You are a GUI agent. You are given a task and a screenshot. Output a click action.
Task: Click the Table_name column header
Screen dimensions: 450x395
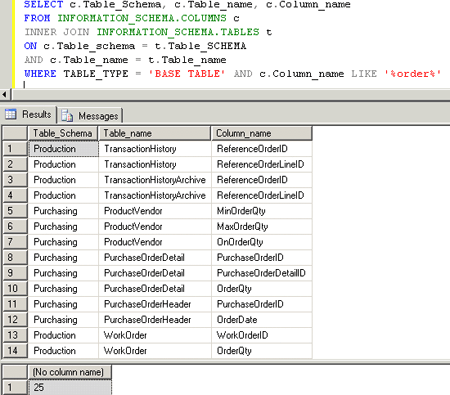(154, 133)
